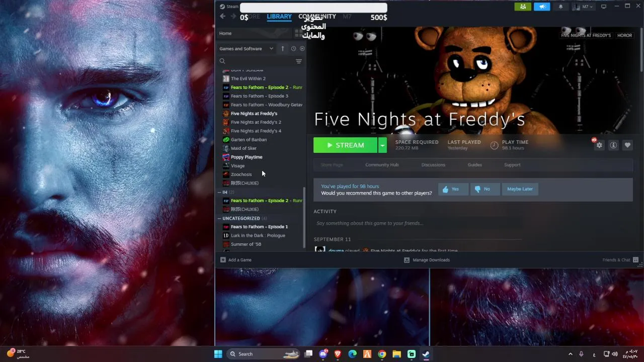Toggle the recent activity clock filter

click(293, 49)
